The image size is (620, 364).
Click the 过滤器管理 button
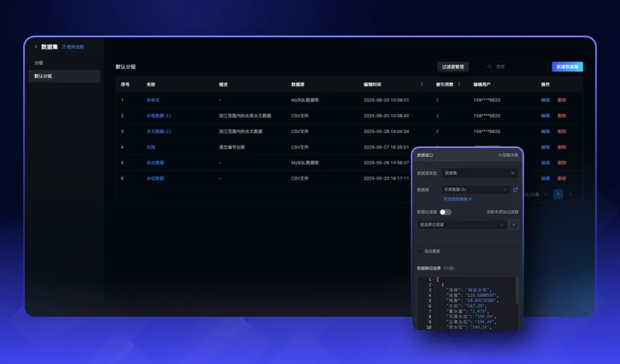pyautogui.click(x=453, y=67)
